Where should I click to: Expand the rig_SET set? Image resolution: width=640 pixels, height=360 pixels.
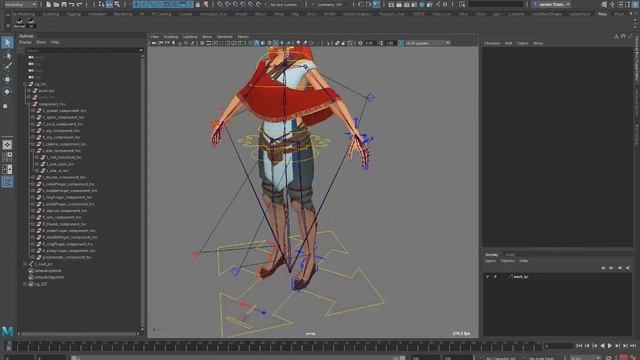click(x=25, y=284)
